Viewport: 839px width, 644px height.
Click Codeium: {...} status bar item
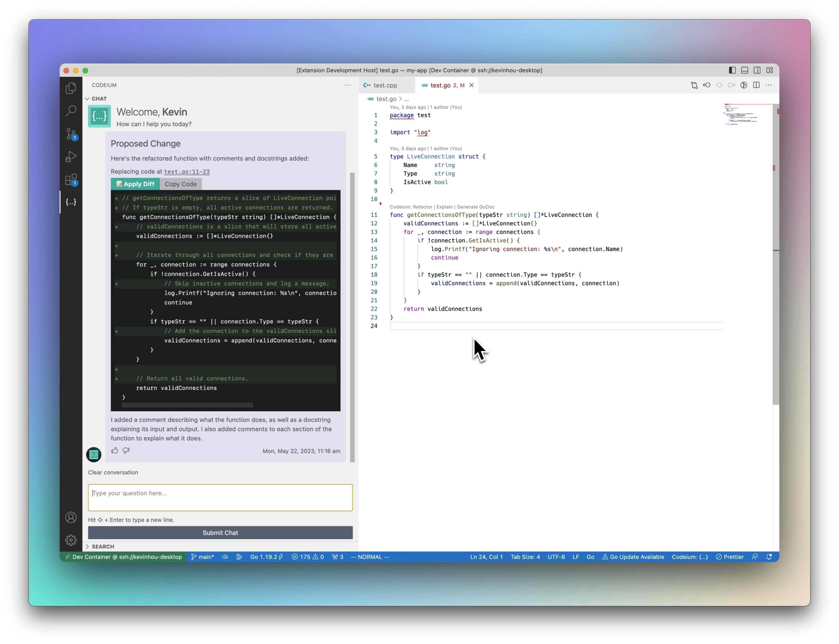689,557
